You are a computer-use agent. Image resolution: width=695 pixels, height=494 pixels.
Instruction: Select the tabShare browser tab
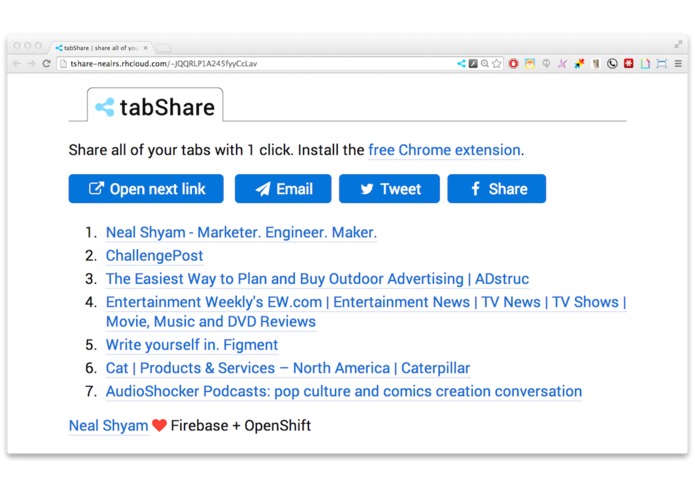point(101,47)
